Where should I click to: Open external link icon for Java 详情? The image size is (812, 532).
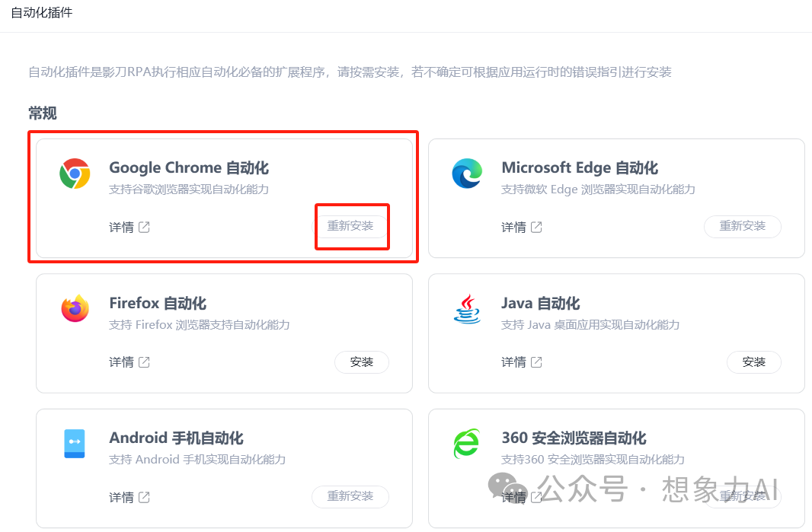[536, 362]
